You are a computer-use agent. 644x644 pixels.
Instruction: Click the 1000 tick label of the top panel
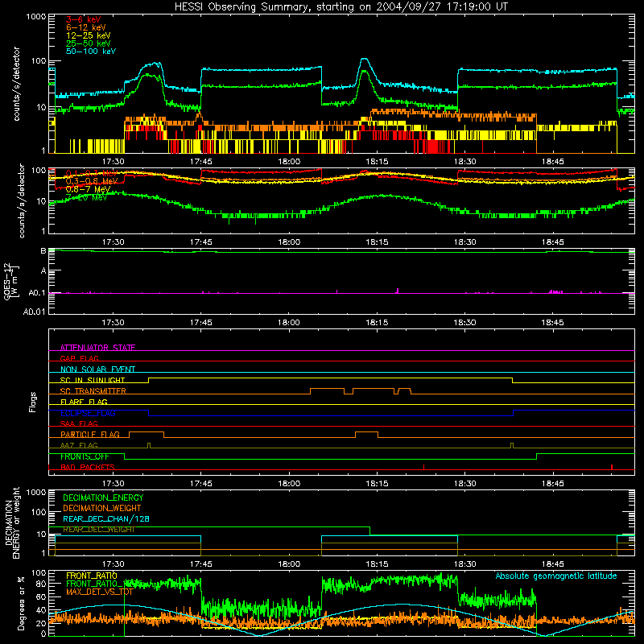point(35,17)
